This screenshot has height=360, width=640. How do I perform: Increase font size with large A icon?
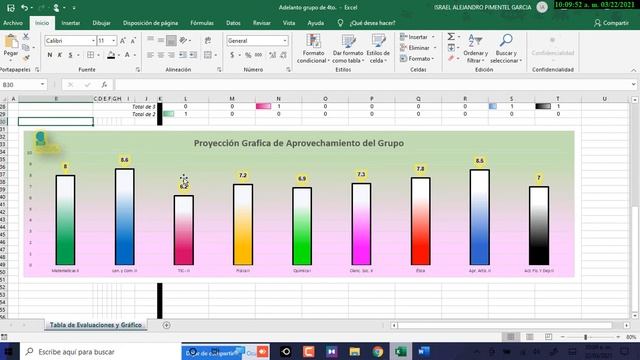point(122,41)
